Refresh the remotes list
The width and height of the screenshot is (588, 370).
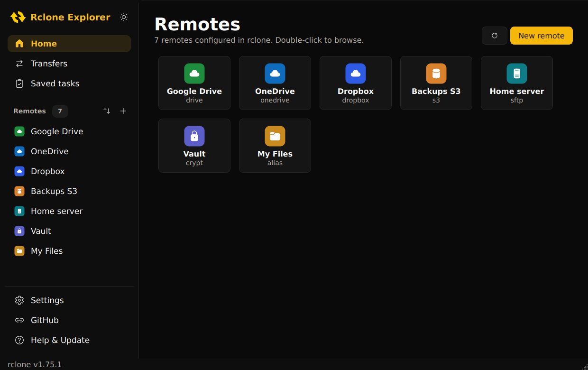(495, 36)
